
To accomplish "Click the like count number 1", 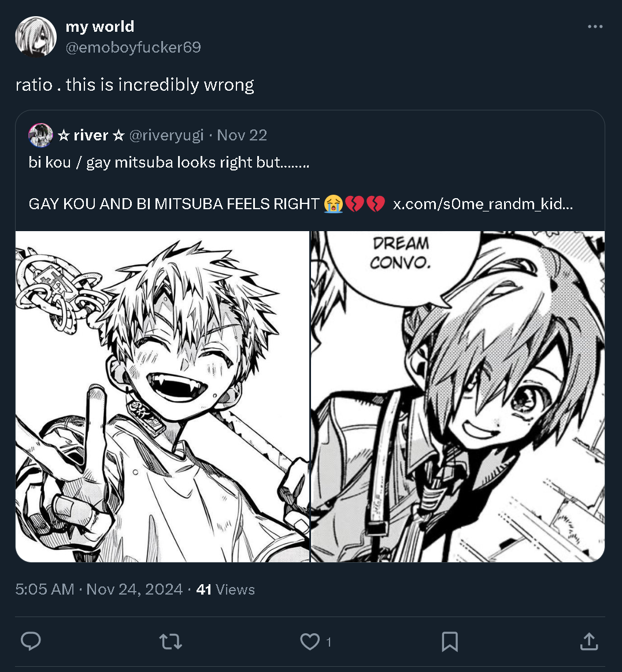I will (328, 642).
